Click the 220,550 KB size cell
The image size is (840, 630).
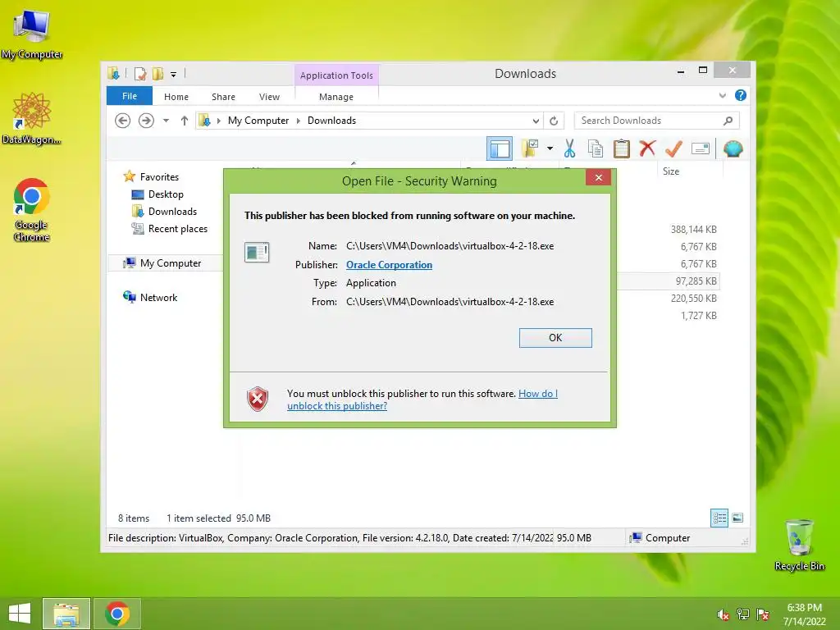pyautogui.click(x=694, y=298)
